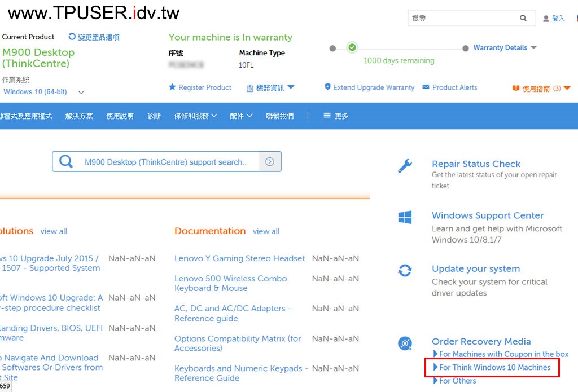Click the Product Alerts envelope icon
578x392 pixels.
426,87
